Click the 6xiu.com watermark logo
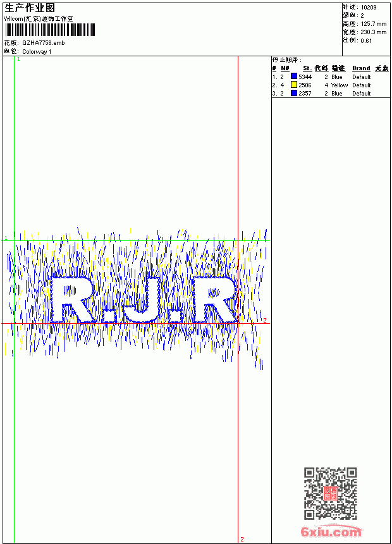 pos(331,531)
